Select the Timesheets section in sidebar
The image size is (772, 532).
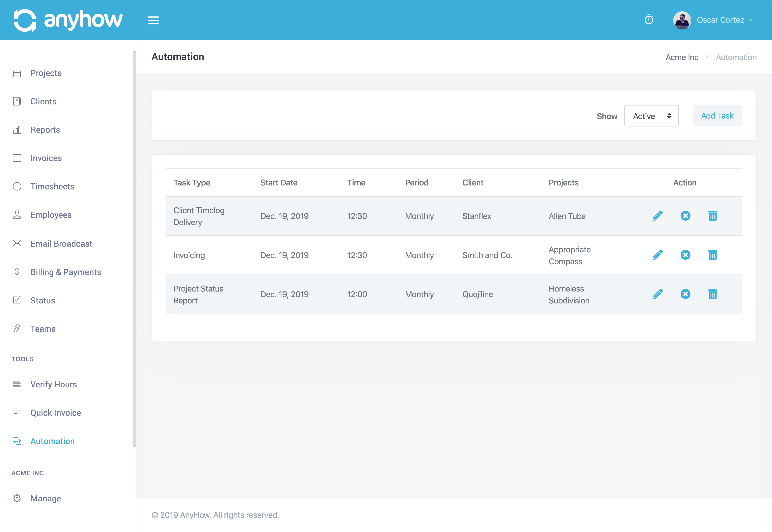tap(52, 186)
